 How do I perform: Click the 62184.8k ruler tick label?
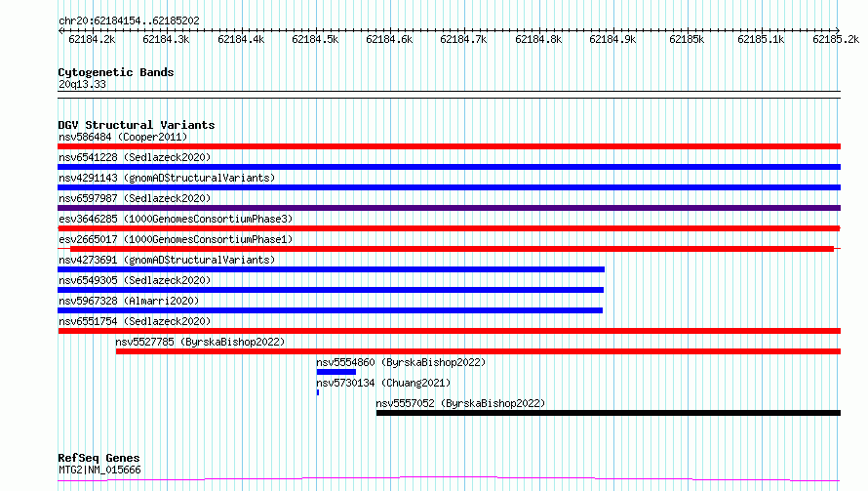tap(538, 39)
